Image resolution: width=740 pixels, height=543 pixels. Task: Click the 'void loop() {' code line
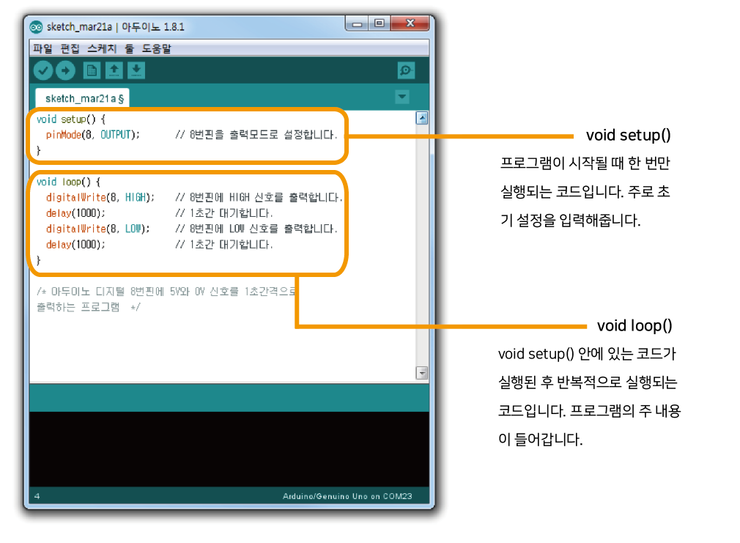coord(68,182)
